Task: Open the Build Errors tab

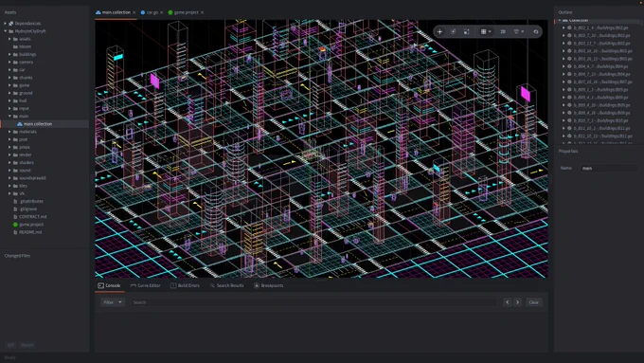Action: (x=186, y=285)
